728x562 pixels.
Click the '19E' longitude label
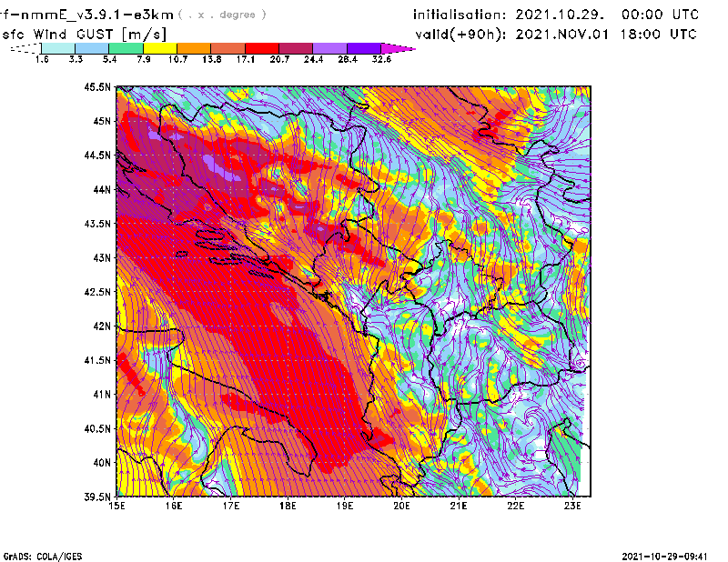(x=345, y=506)
